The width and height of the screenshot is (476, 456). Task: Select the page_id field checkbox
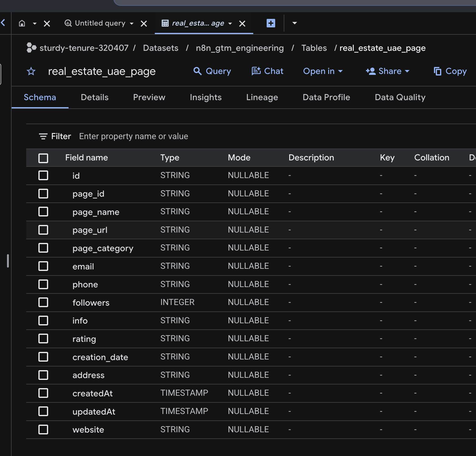click(x=43, y=194)
